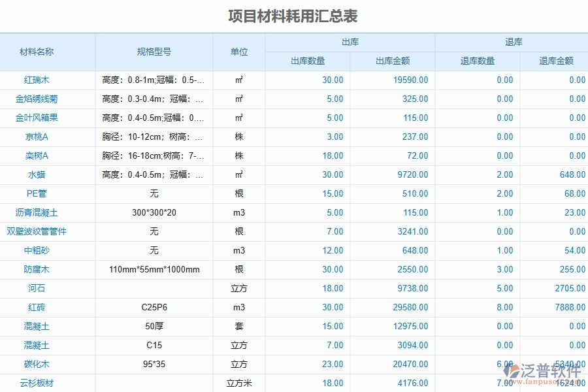The image size is (588, 392).
Task: Click the 出库 group header
Action: click(350, 42)
